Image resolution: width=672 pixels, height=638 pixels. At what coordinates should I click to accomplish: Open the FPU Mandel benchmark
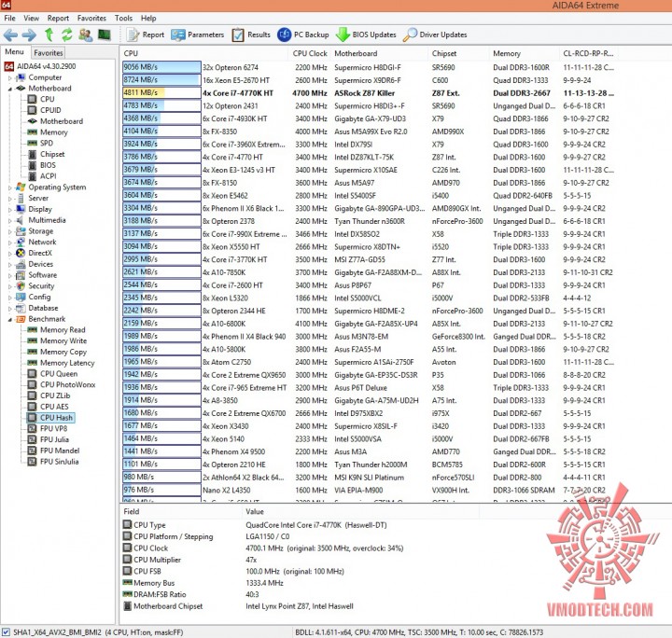click(60, 451)
